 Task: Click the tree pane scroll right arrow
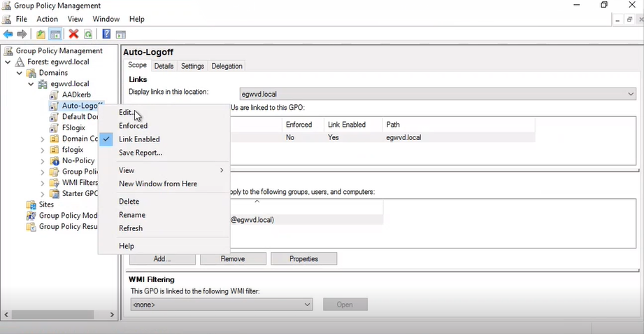coord(112,314)
